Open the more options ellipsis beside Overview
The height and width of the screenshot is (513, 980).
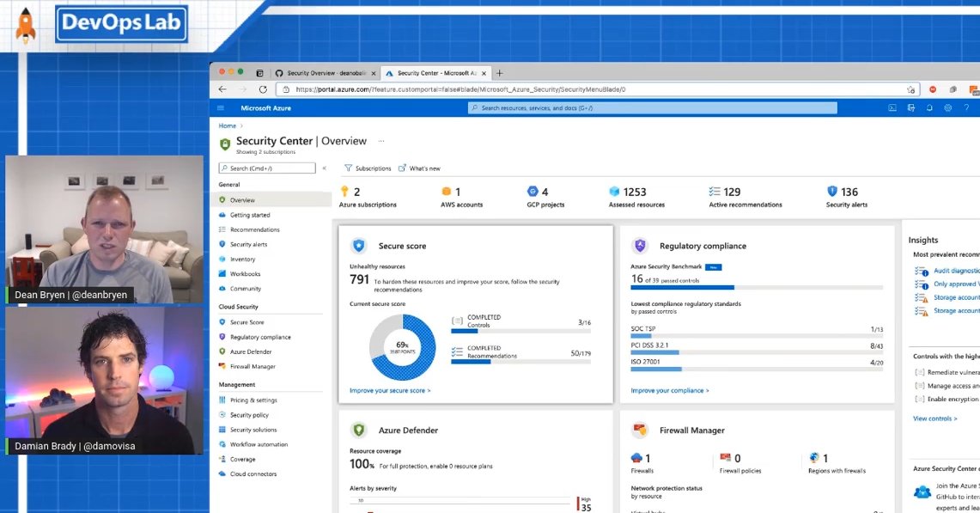click(381, 142)
